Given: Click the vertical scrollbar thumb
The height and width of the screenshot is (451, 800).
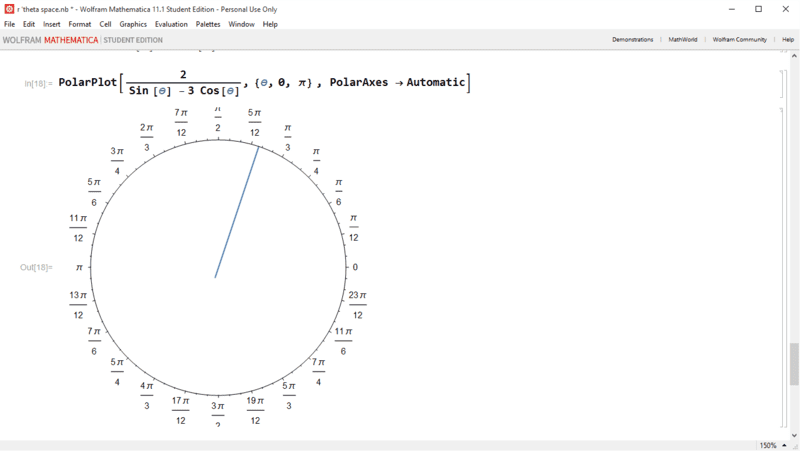Looking at the screenshot, I should [x=794, y=364].
